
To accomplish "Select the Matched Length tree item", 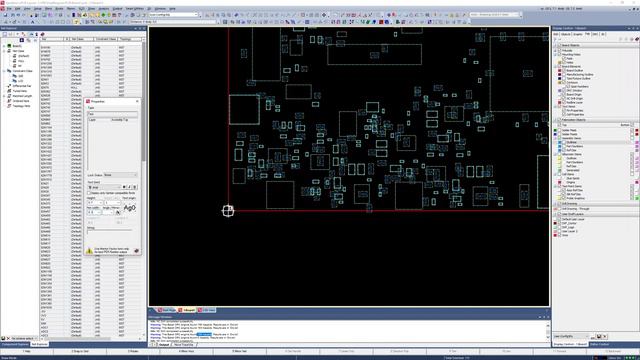I will (22, 96).
